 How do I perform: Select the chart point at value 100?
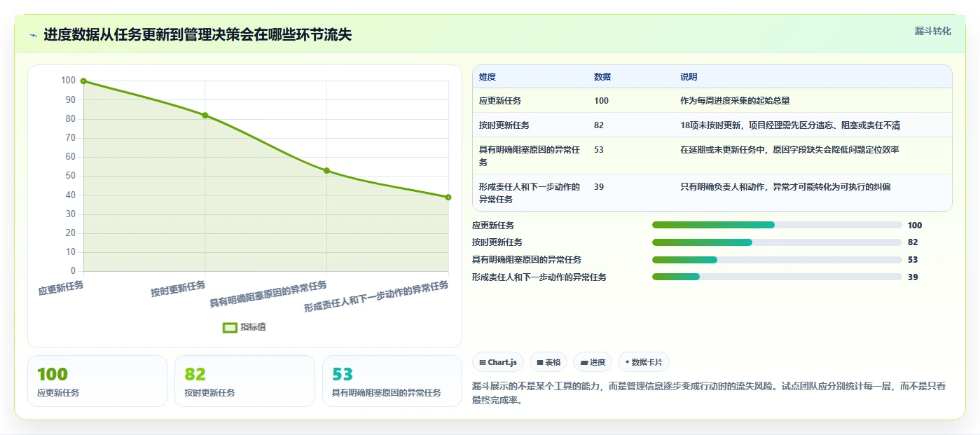[x=83, y=81]
